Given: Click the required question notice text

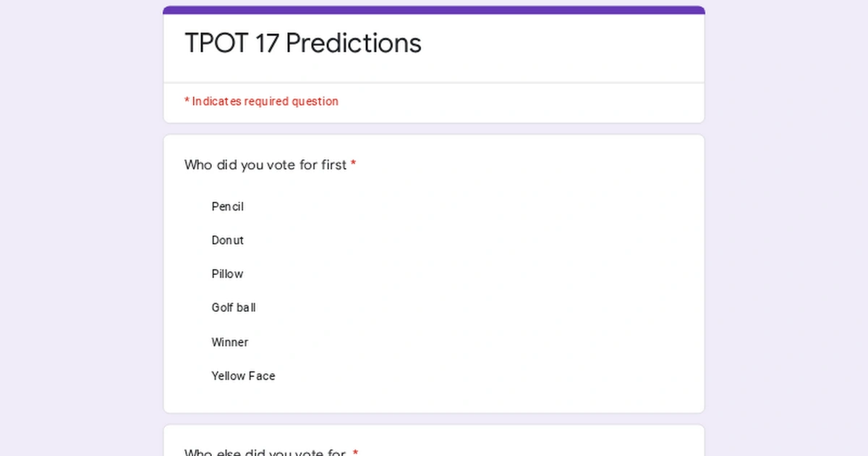Looking at the screenshot, I should 262,101.
